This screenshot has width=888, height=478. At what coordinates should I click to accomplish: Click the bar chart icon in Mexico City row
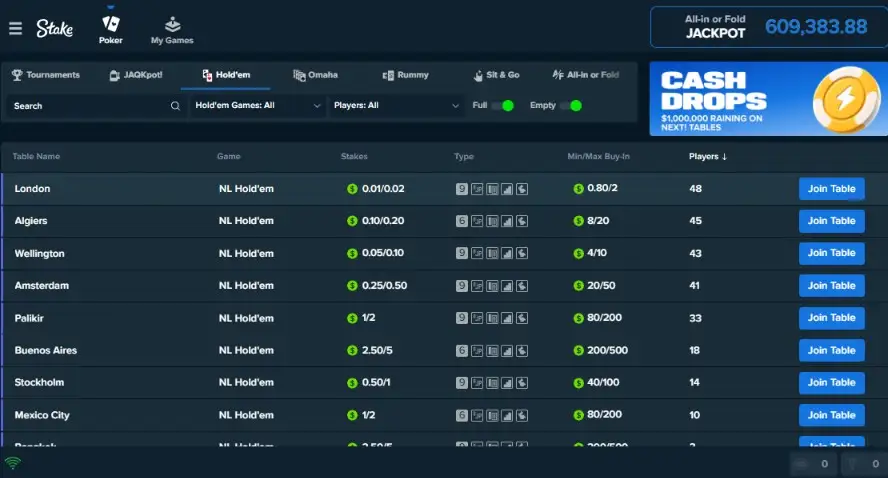[x=507, y=416]
